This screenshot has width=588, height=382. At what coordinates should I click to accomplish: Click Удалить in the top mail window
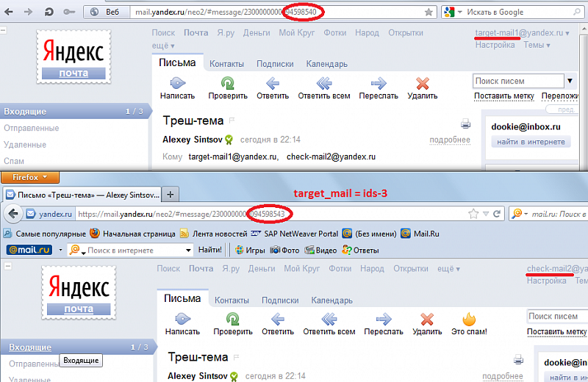point(423,88)
